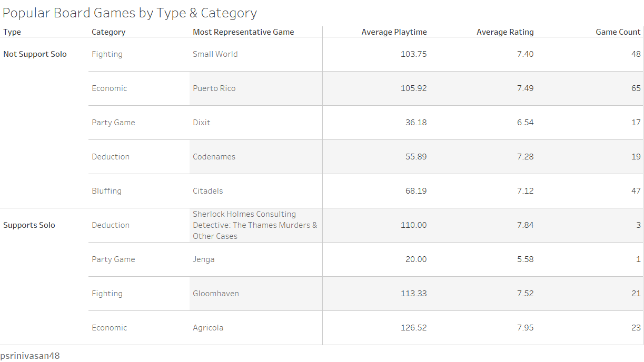The width and height of the screenshot is (644, 362).
Task: Click the Bluffing category label
Action: point(106,191)
